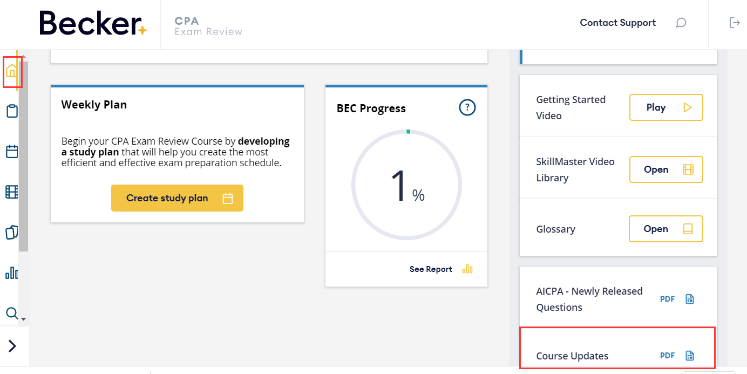Expand the sidebar with the chevron arrow

coord(12,346)
